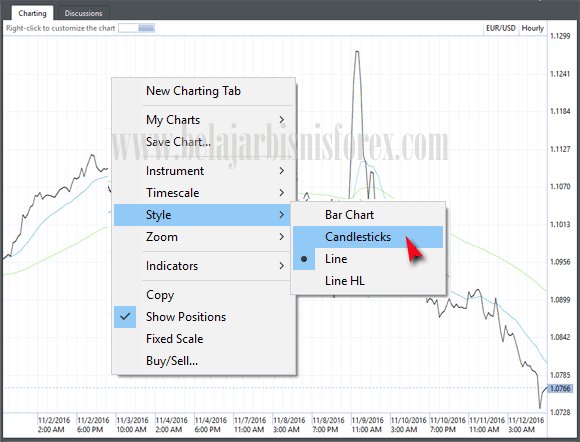
Task: Select the Style menu entry
Action: coord(202,215)
